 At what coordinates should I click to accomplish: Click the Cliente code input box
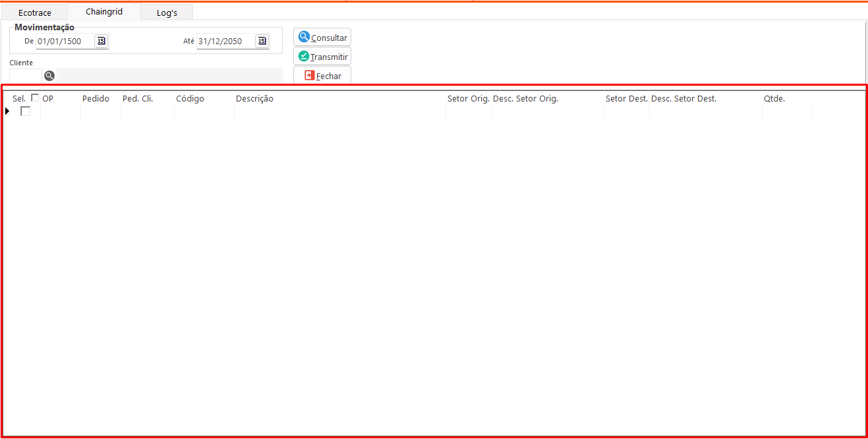(25, 76)
